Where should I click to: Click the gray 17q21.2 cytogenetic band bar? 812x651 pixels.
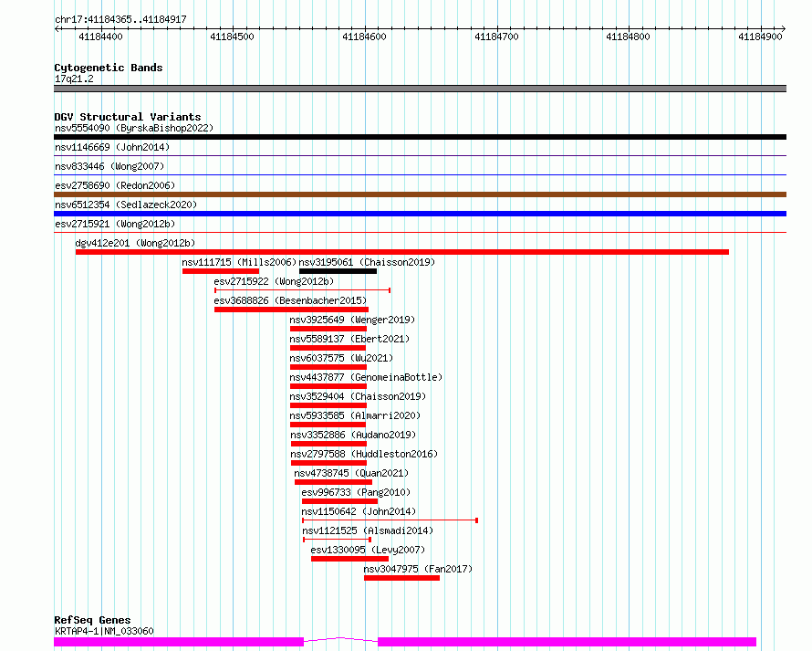pyautogui.click(x=420, y=89)
